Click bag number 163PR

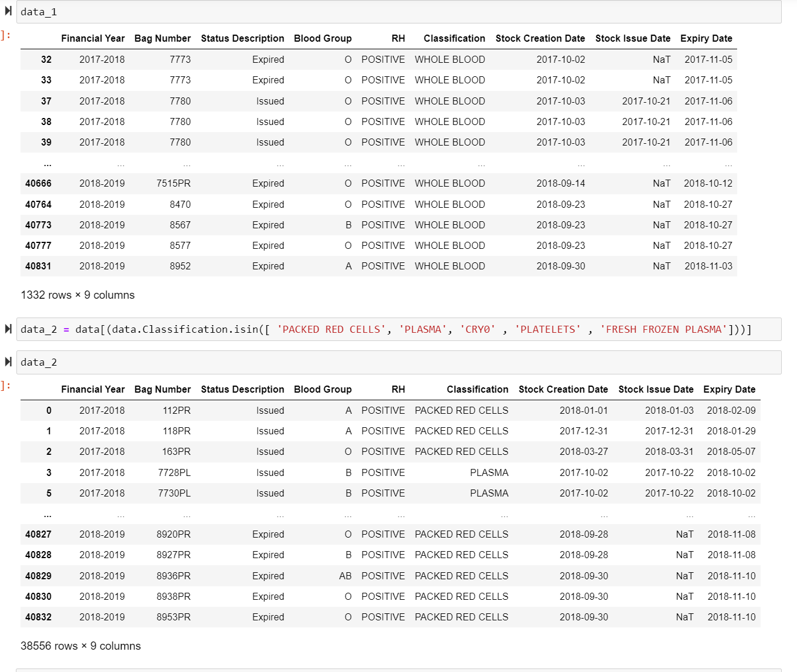tap(177, 451)
